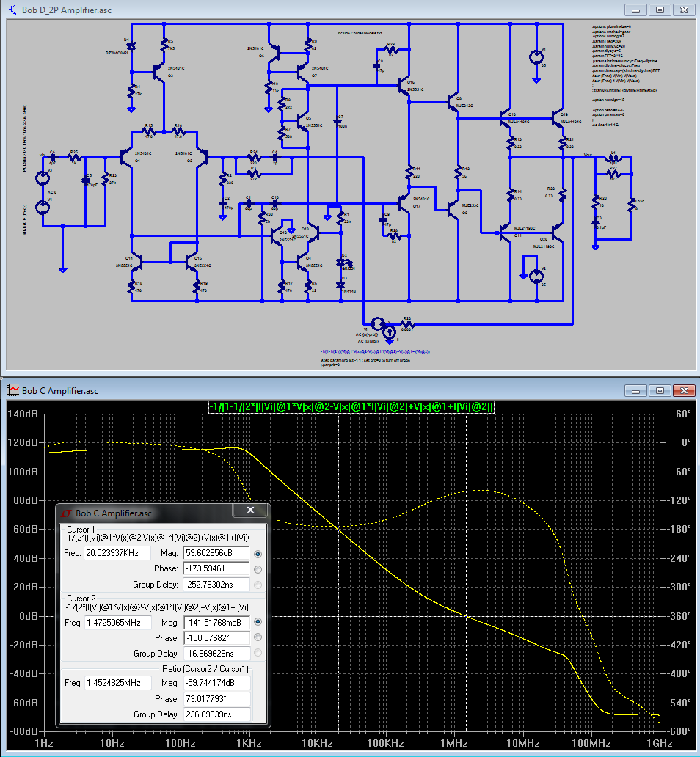Viewport: 700px width, 757px height.
Task: Select the Cursor 2 Mag radio button
Action: [x=258, y=622]
